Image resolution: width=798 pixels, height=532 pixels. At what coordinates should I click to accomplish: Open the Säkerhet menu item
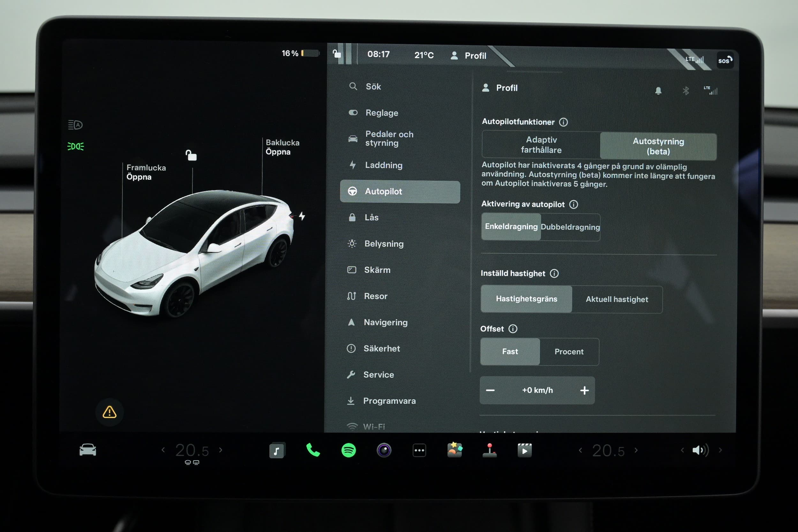pos(381,348)
